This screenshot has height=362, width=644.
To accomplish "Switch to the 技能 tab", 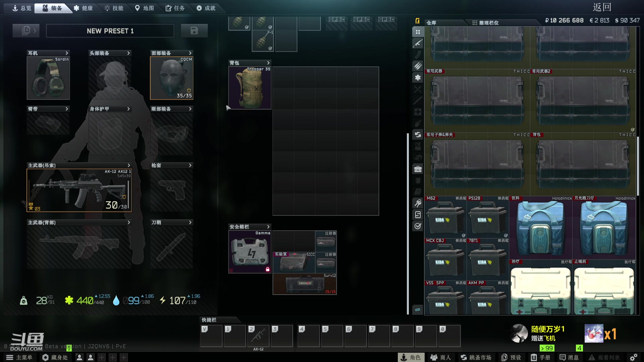I will pos(114,8).
